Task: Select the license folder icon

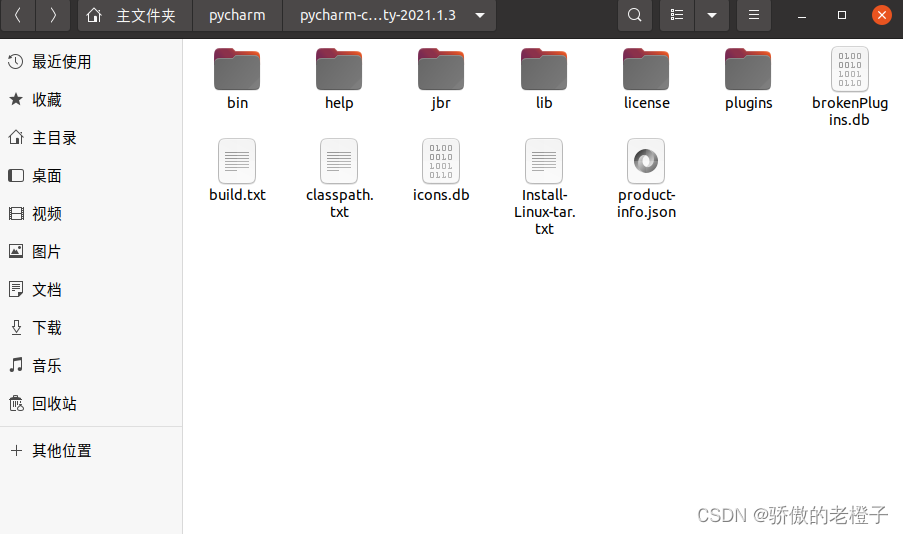Action: click(x=646, y=69)
